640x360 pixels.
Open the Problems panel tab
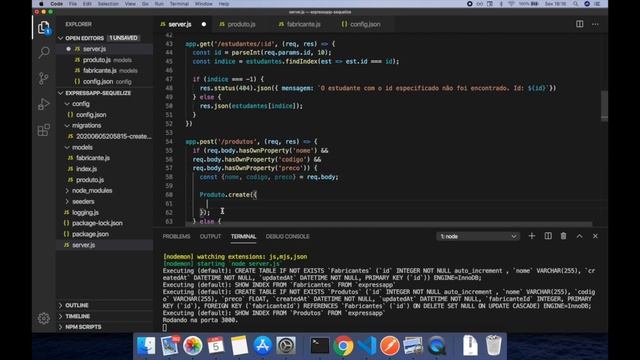(x=176, y=236)
